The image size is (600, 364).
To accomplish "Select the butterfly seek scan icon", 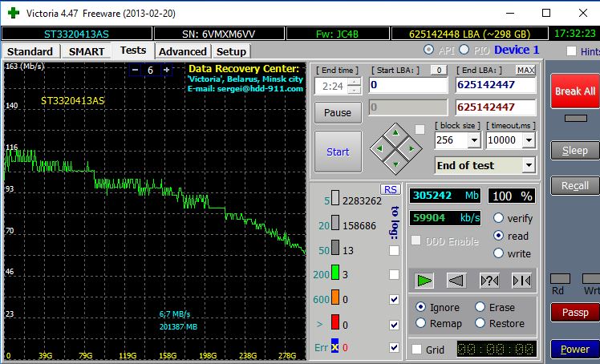I will (521, 280).
